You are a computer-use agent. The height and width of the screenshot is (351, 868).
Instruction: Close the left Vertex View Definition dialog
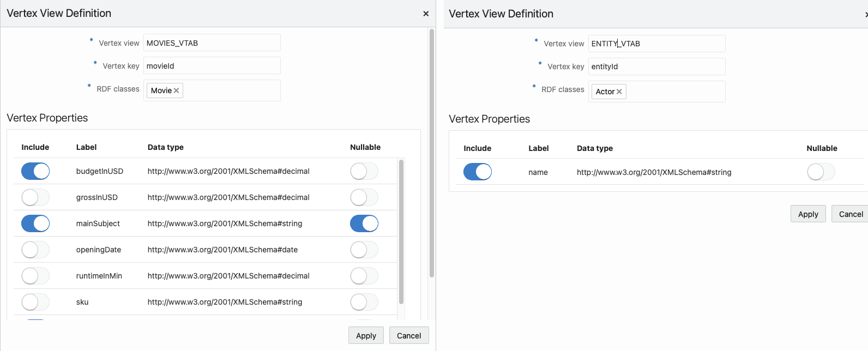tap(426, 14)
